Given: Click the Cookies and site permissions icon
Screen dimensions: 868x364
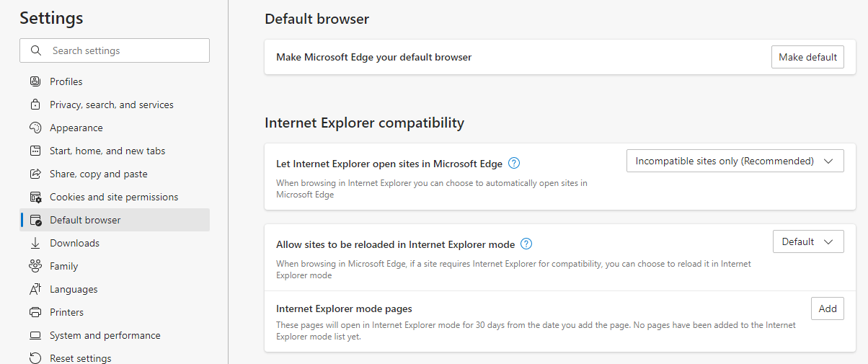Looking at the screenshot, I should (35, 197).
